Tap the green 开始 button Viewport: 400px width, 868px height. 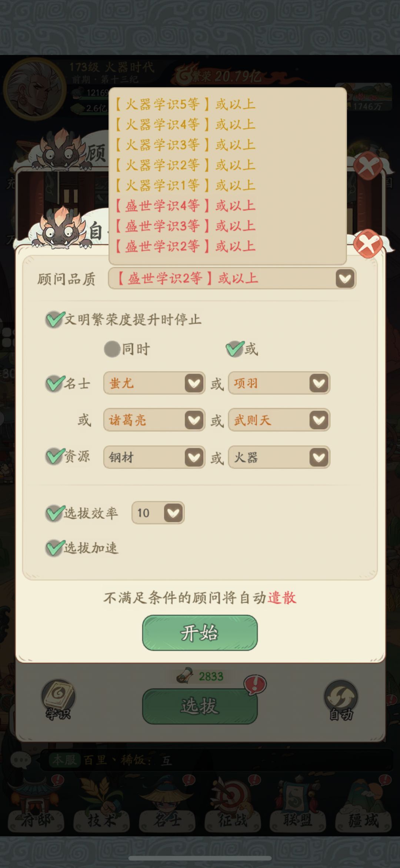(200, 633)
